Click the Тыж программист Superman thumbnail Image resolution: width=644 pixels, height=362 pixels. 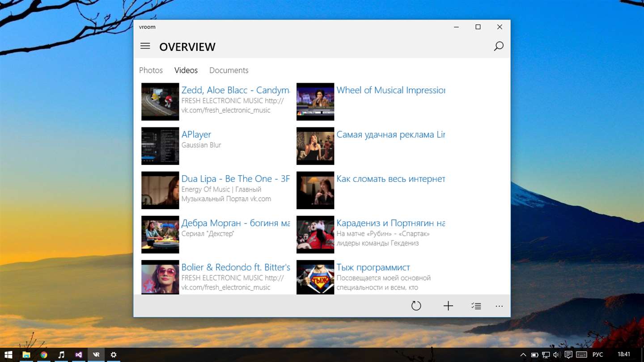[315, 277]
